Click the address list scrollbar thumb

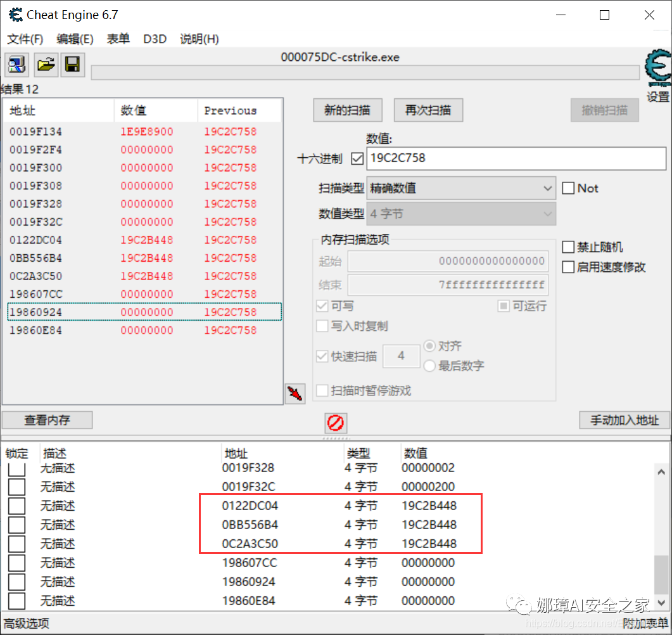pyautogui.click(x=662, y=575)
